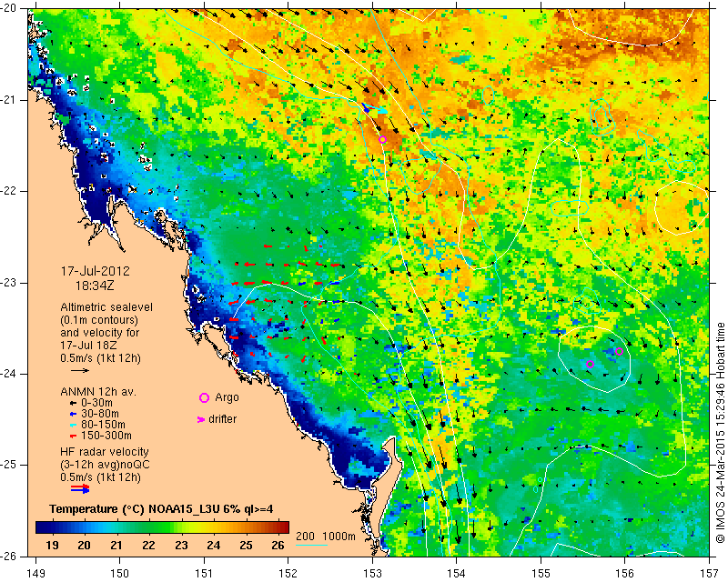Click the colorbar tick label '26'
The height and width of the screenshot is (582, 728).
278,545
